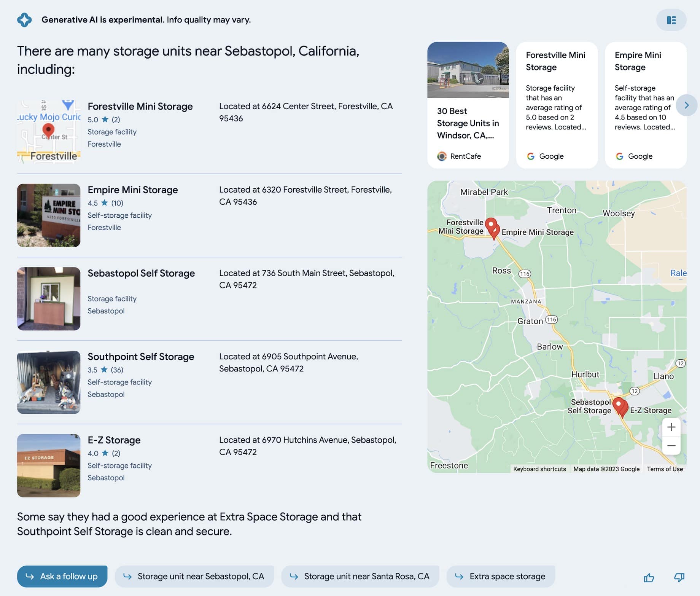
Task: Click the Empire Mini Storage sign photo
Action: (49, 215)
